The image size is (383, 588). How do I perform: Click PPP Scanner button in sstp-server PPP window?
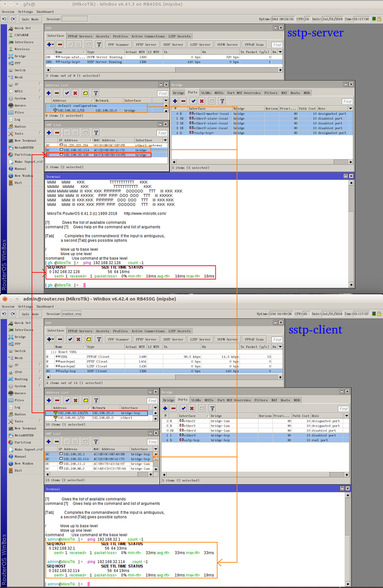[119, 44]
